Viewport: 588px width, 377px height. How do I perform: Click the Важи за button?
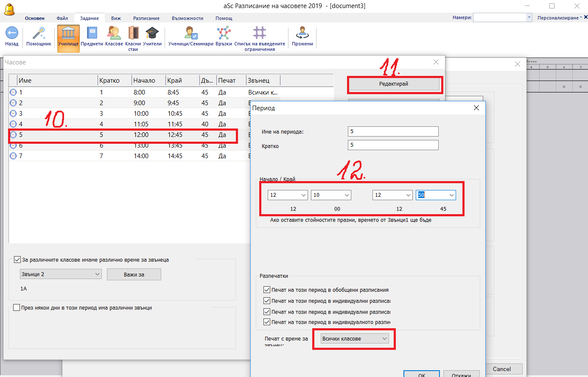(134, 275)
